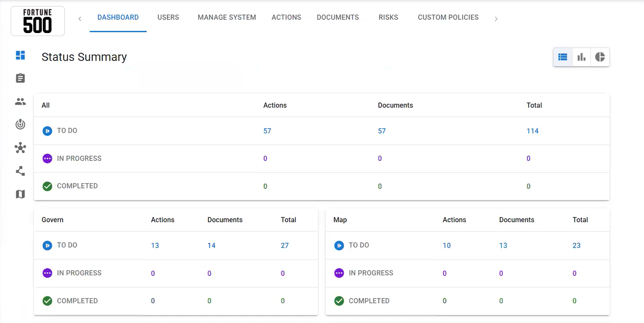
Task: Click the clipboard icon in sidebar
Action: [20, 78]
